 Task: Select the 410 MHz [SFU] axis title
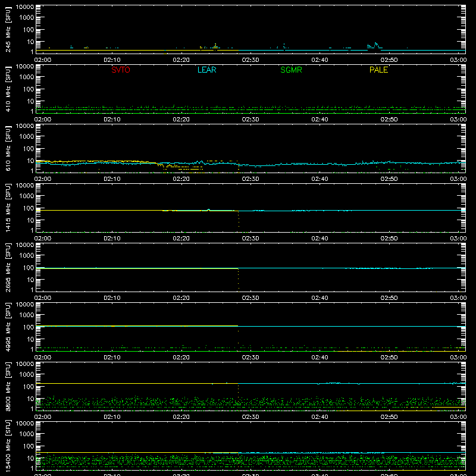8,89
